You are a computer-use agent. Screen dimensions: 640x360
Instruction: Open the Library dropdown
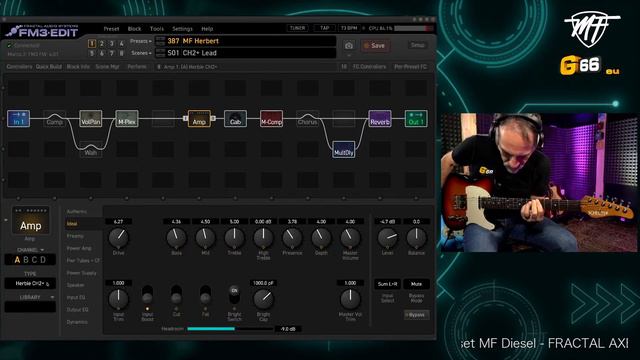(52, 297)
